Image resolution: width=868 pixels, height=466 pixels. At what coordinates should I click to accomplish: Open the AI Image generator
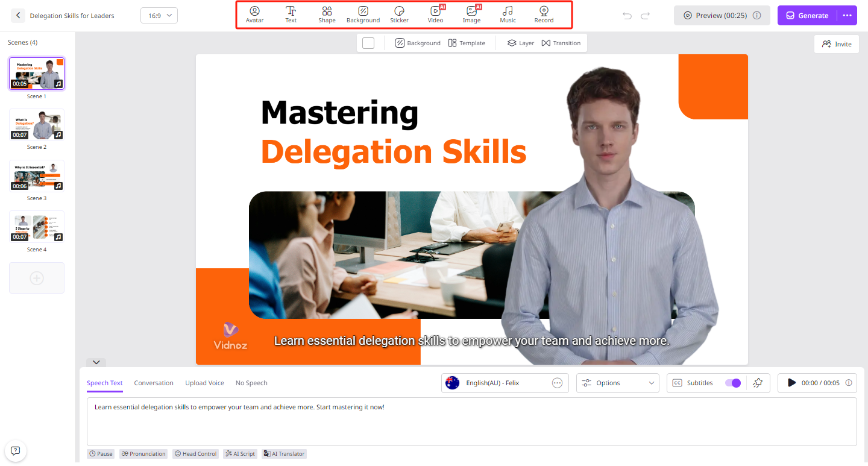(x=471, y=14)
